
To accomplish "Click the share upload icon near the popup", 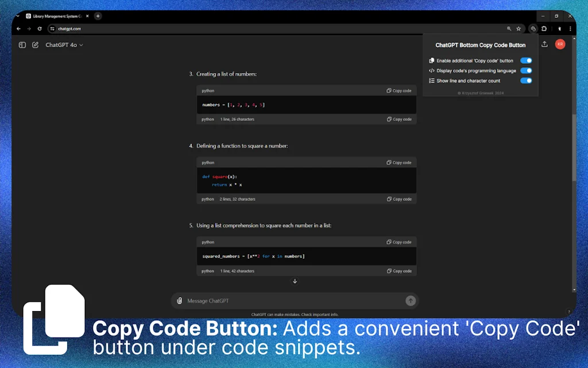I will [544, 43].
